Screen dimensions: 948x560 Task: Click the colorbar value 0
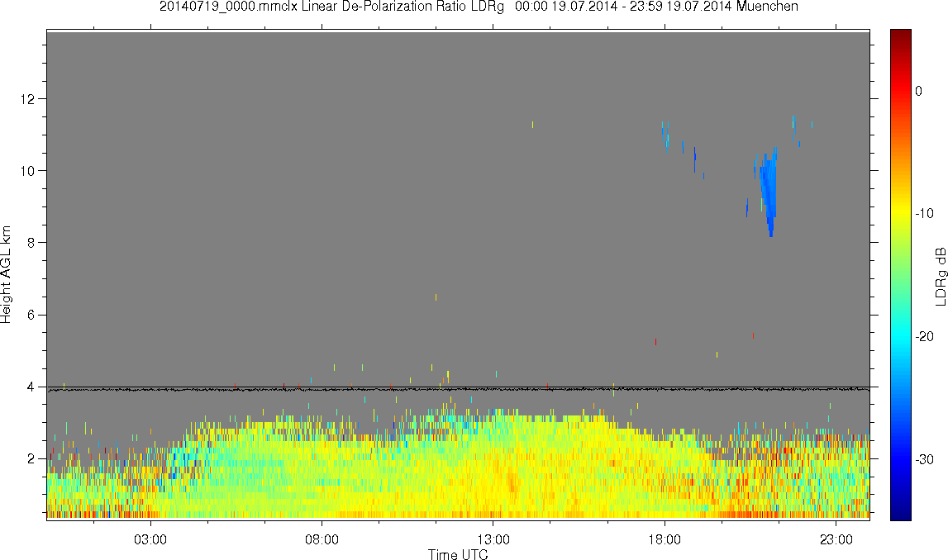click(x=919, y=91)
